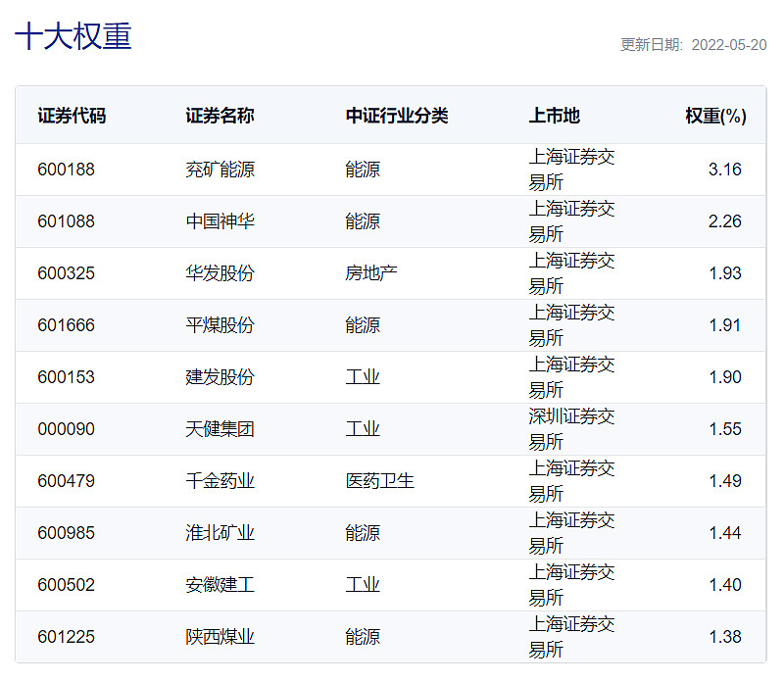Image resolution: width=784 pixels, height=682 pixels.
Task: Select security code 601225
Action: point(66,638)
